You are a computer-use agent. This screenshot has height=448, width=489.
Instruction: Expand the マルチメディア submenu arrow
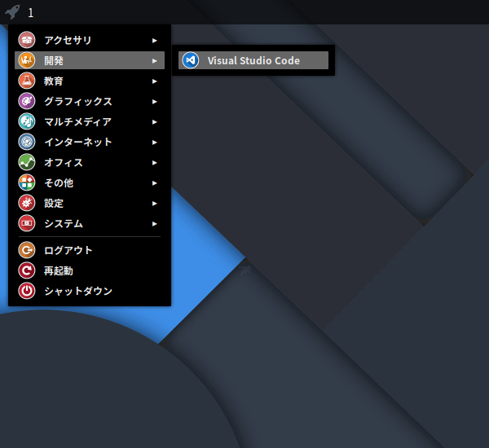154,122
